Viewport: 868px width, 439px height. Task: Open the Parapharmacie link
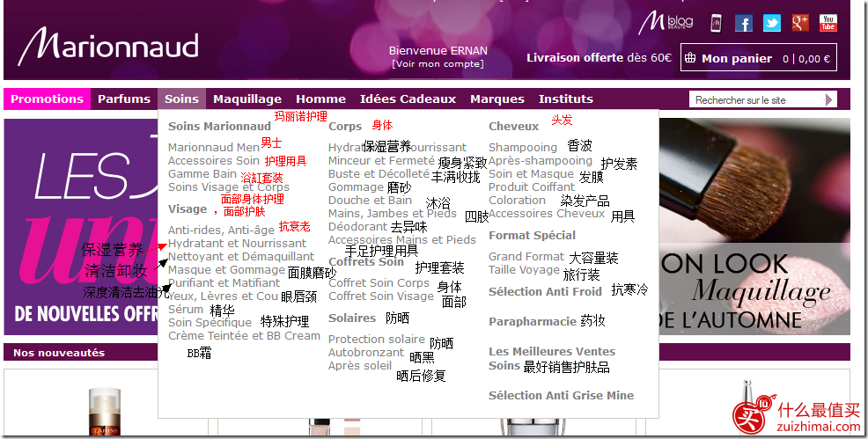tap(533, 322)
